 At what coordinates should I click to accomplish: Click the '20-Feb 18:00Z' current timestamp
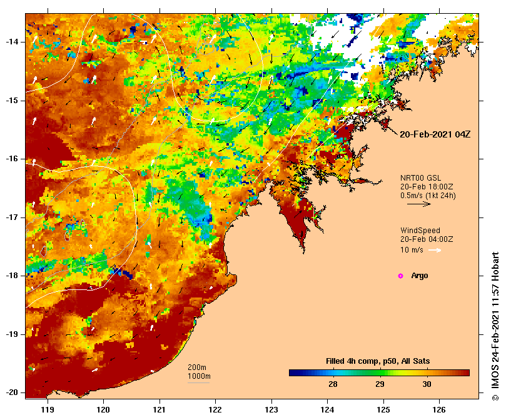[x=427, y=187]
